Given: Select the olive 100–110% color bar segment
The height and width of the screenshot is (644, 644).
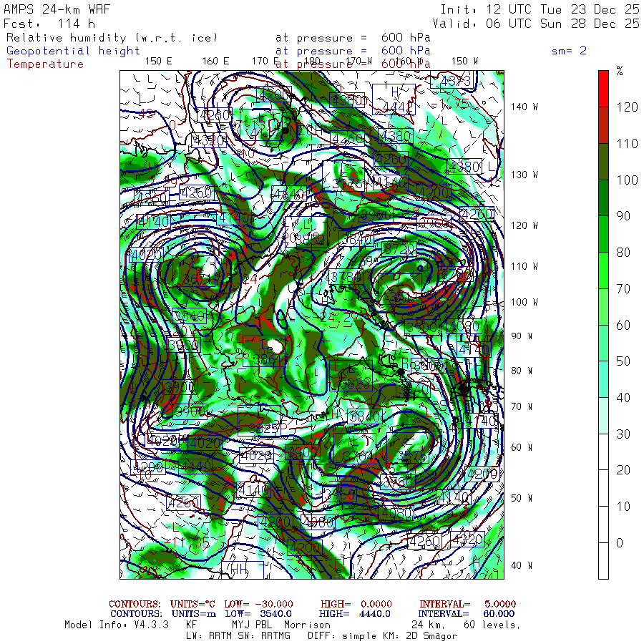Looking at the screenshot, I should pyautogui.click(x=603, y=160).
